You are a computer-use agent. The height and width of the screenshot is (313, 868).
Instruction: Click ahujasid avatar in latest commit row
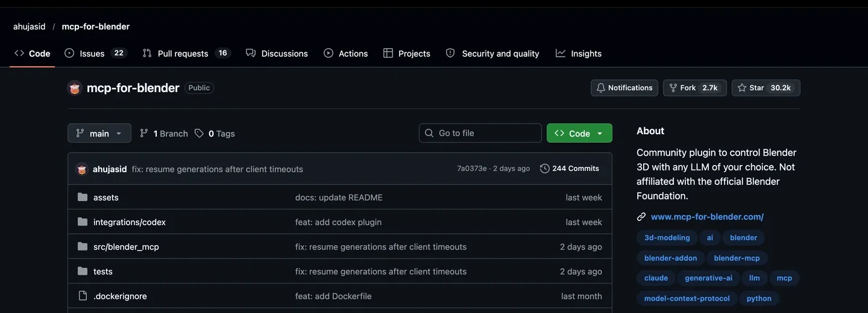tap(82, 169)
